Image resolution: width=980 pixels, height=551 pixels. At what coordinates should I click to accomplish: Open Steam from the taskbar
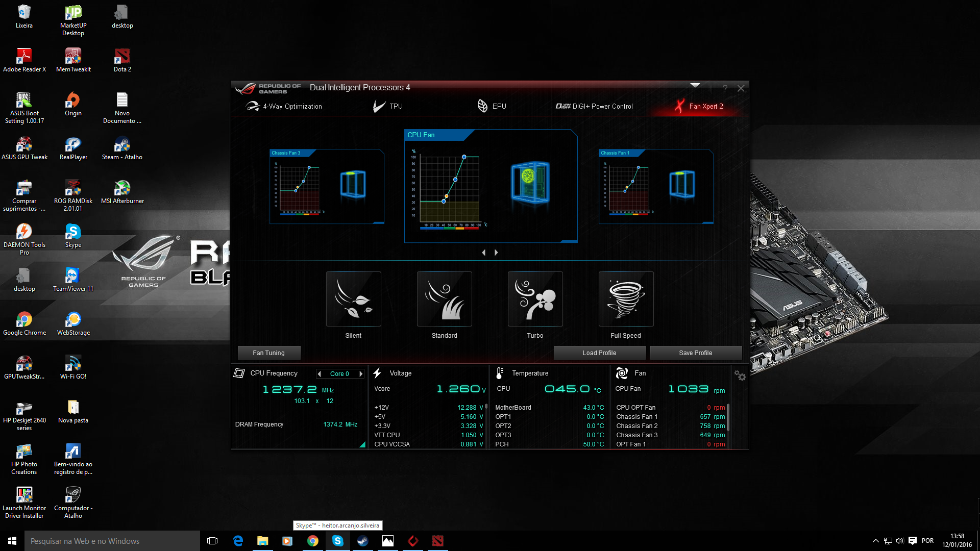(x=363, y=541)
